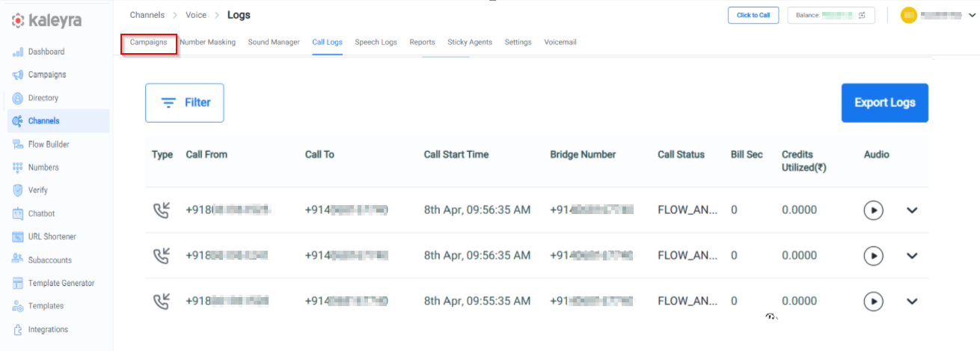980x351 pixels.
Task: Open Dashboard from the sidebar
Action: (46, 52)
